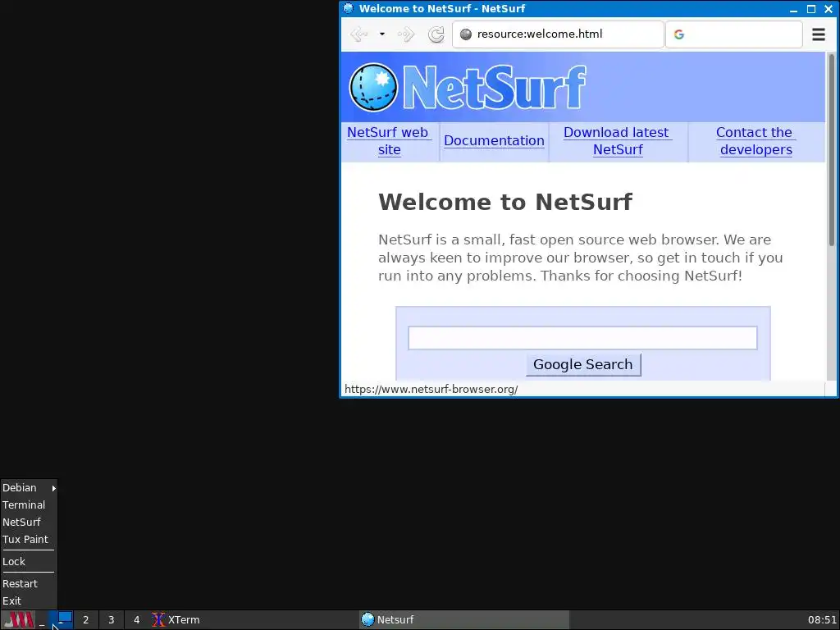Screen dimensions: 840x630
Task: Switch to virtual desktop 3
Action: (111, 620)
